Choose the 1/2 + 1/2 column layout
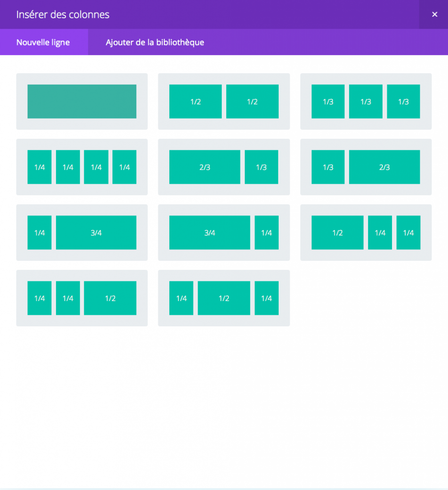 tap(224, 101)
